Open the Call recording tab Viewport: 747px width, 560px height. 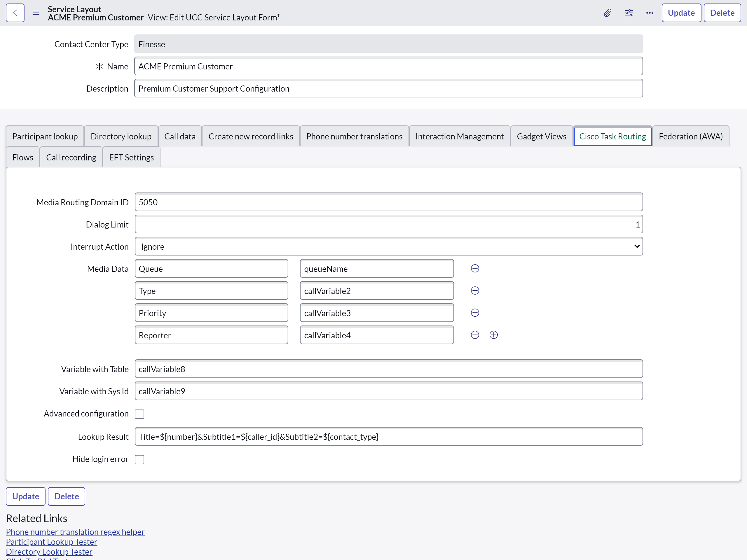[x=71, y=157]
